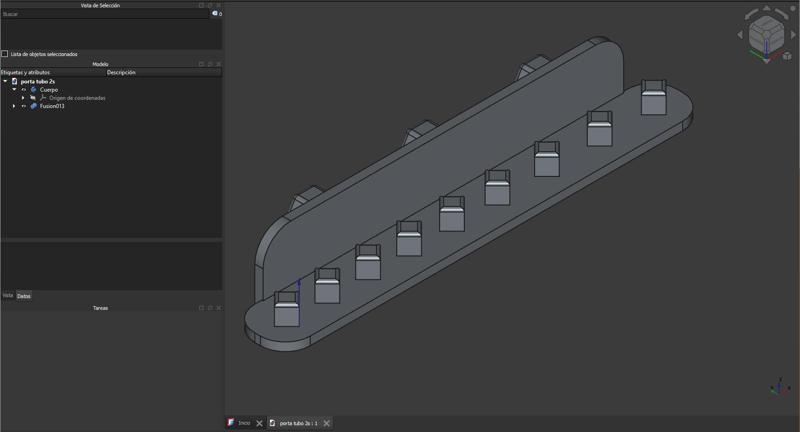Toggle visibility of Cuerpo
Screen dimensions: 800x432
click(23, 89)
